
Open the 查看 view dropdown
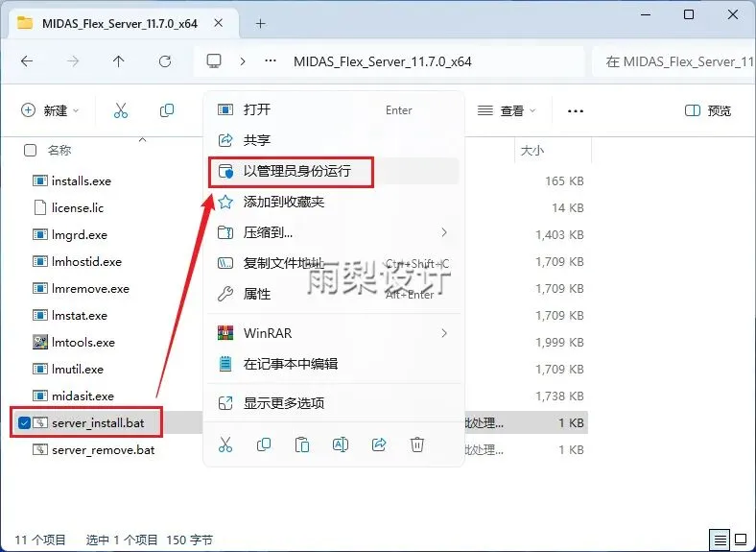pyautogui.click(x=507, y=111)
